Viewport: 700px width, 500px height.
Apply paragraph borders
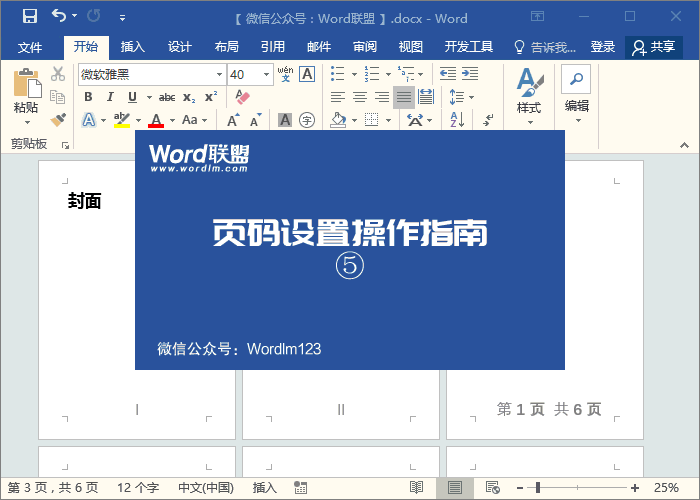tap(372, 120)
